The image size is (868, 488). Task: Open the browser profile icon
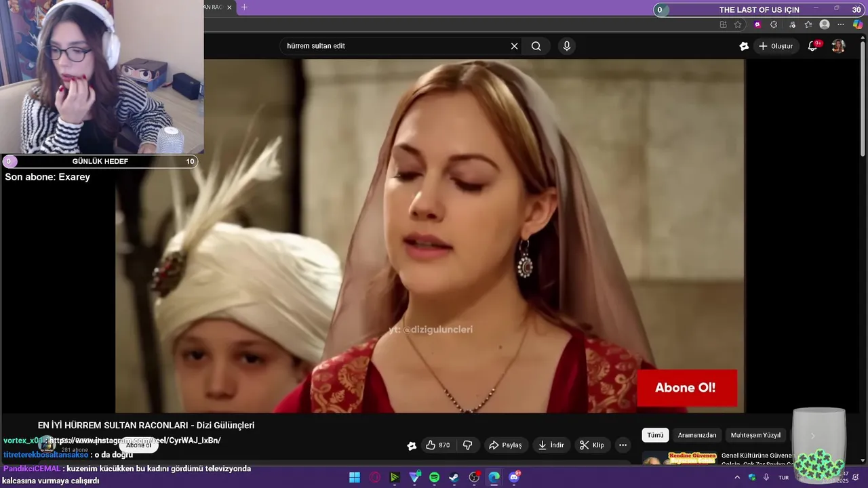pyautogui.click(x=825, y=24)
